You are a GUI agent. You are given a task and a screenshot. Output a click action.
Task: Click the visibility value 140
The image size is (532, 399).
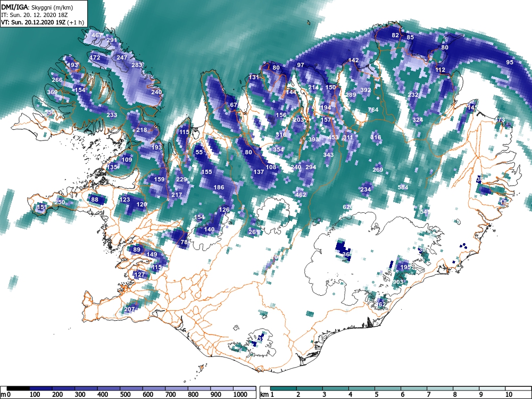point(209,229)
